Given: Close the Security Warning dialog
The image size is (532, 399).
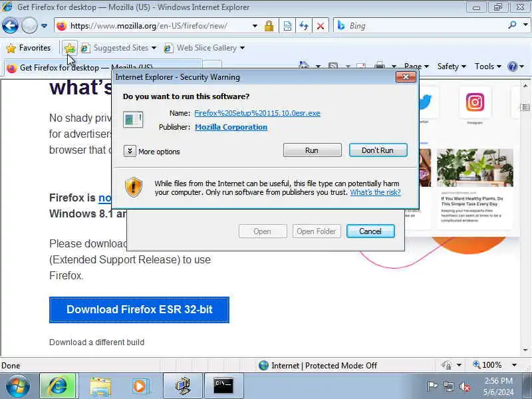Looking at the screenshot, I should point(406,77).
